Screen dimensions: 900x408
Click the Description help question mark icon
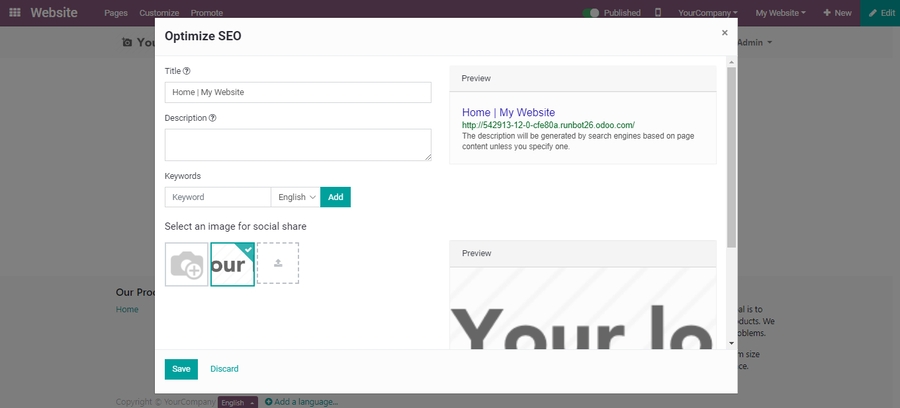tap(212, 118)
